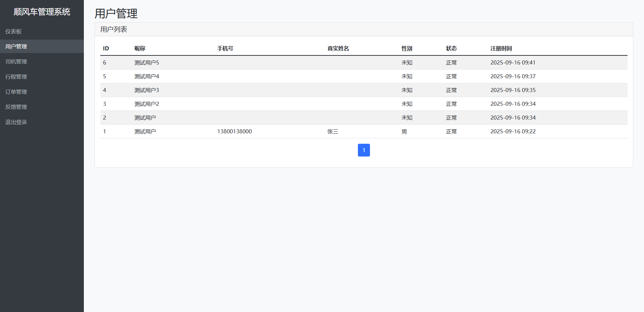Screen dimensions: 644x312
Task: Click the 用户列表 card header
Action: [114, 30]
